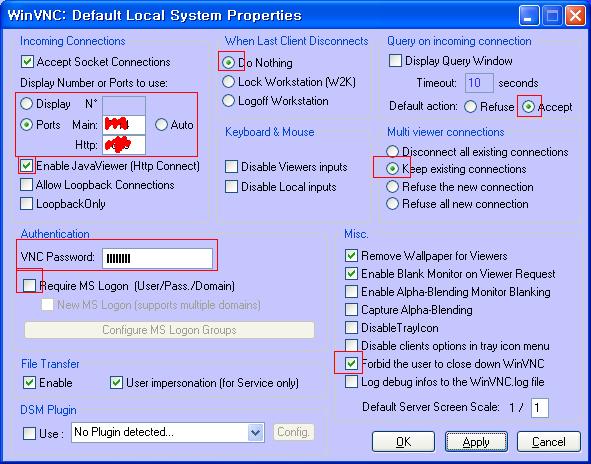Set default action to Accept
Viewport: 591px width, 464px height.
(528, 107)
